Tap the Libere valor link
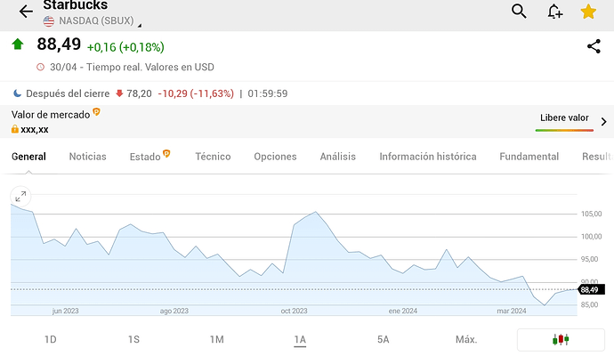 [x=564, y=118]
